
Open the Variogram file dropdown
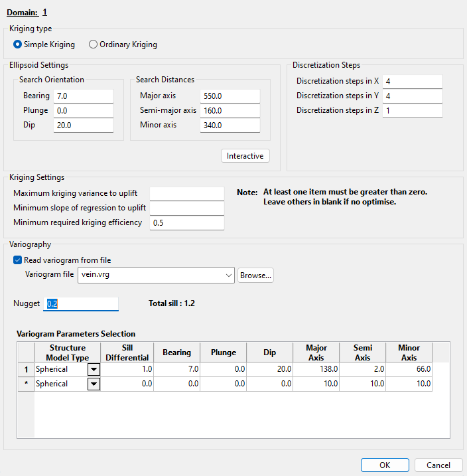pyautogui.click(x=229, y=275)
